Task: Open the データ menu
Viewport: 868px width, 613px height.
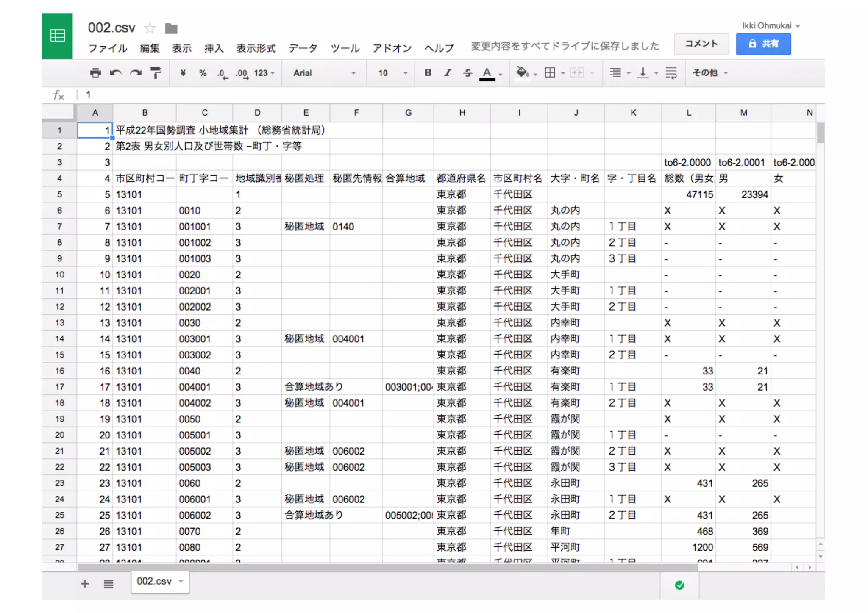Action: coord(303,48)
